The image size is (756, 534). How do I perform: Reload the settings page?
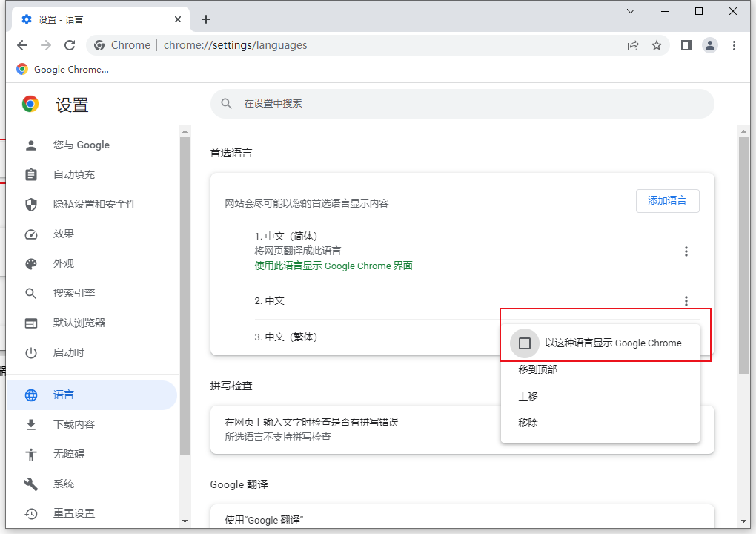point(70,45)
